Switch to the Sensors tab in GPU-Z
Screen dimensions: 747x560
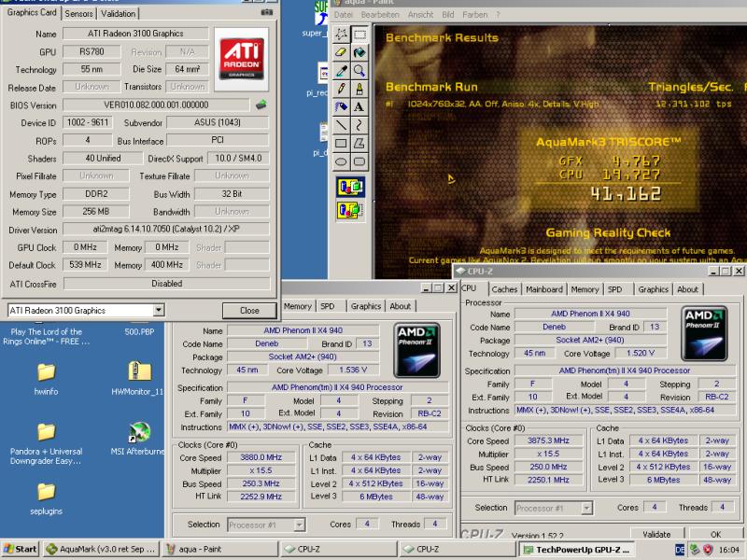(x=78, y=14)
